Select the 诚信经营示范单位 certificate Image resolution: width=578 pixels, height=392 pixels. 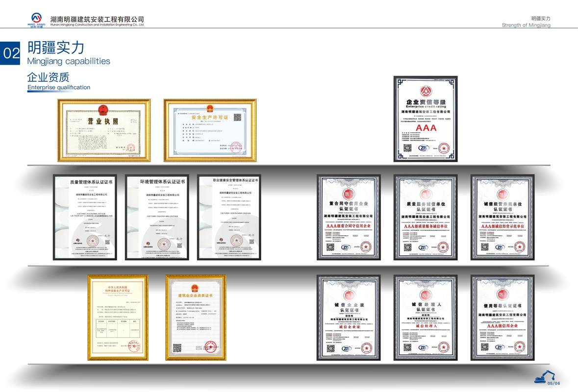[503, 217]
